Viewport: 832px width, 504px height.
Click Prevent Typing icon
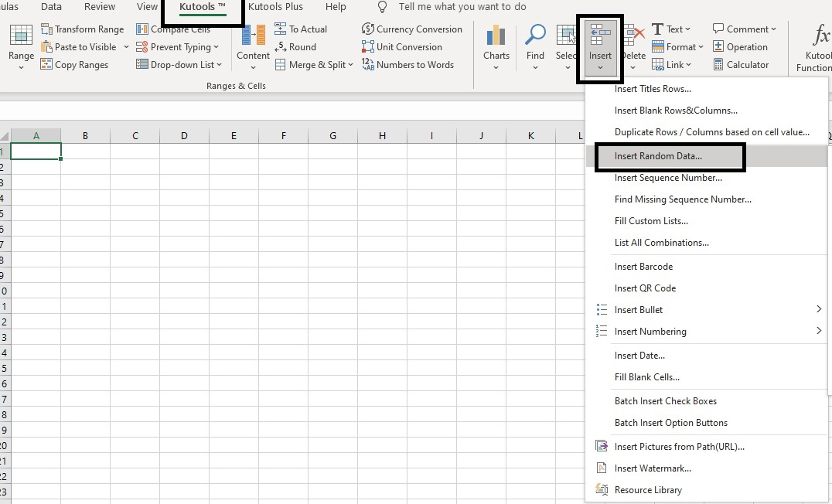click(x=142, y=46)
